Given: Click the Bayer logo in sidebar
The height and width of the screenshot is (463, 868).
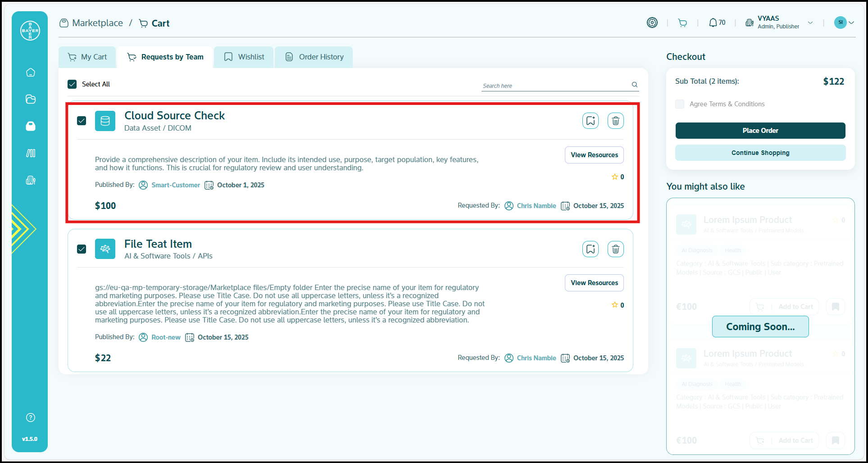Looking at the screenshot, I should (x=30, y=31).
